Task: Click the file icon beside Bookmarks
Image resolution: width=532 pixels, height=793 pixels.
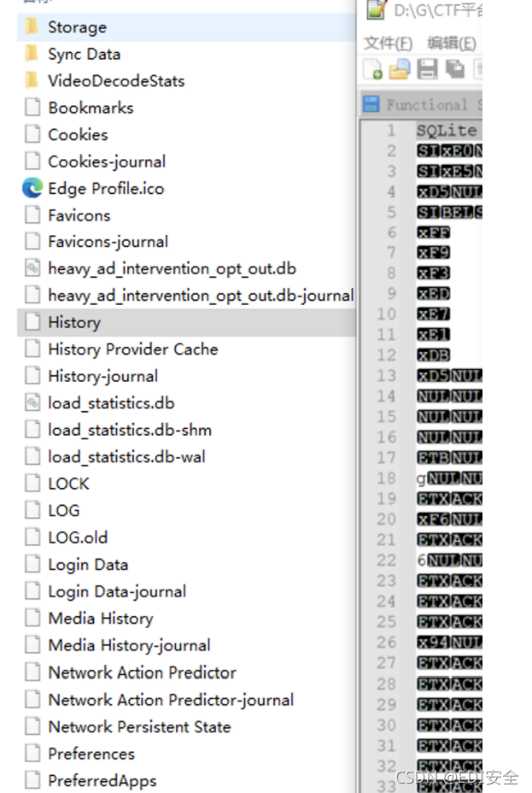Action: (32, 107)
